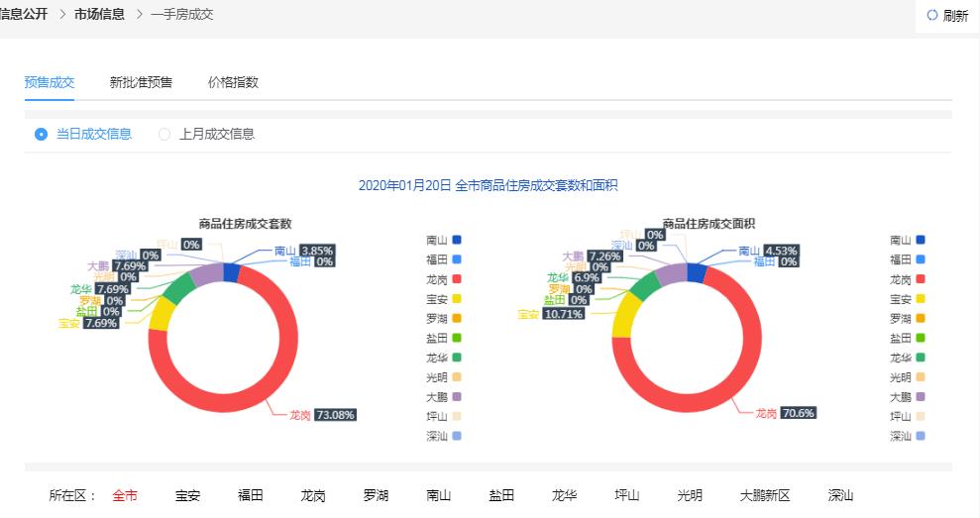
Task: Toggle 福田 swatch in the 成交套数 chart legend
Action: [457, 259]
